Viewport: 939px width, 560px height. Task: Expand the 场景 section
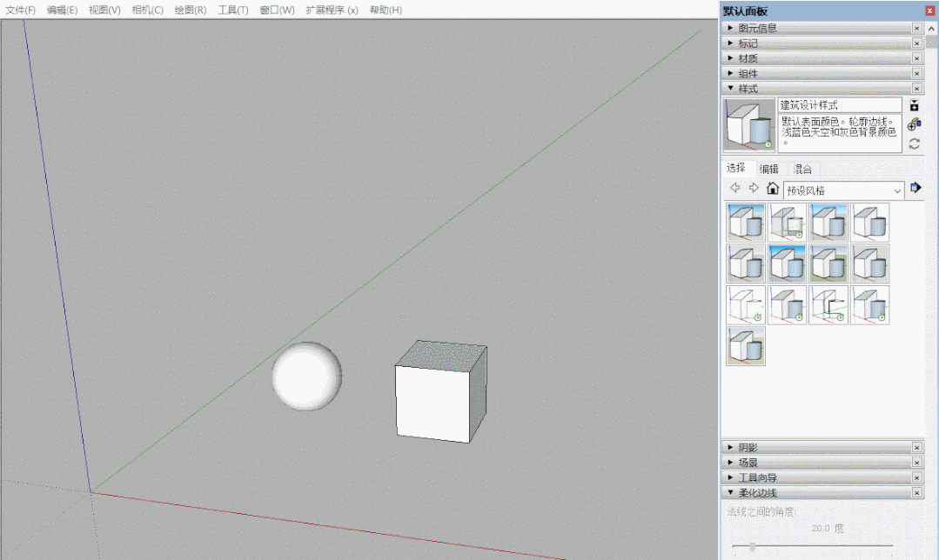[730, 462]
